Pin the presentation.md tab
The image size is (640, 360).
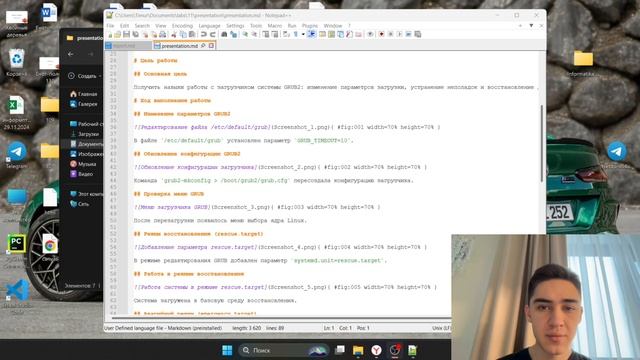(x=203, y=46)
